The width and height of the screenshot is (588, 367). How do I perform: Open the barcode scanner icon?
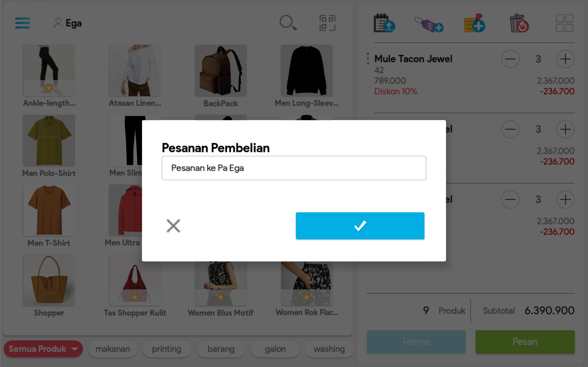click(x=327, y=23)
